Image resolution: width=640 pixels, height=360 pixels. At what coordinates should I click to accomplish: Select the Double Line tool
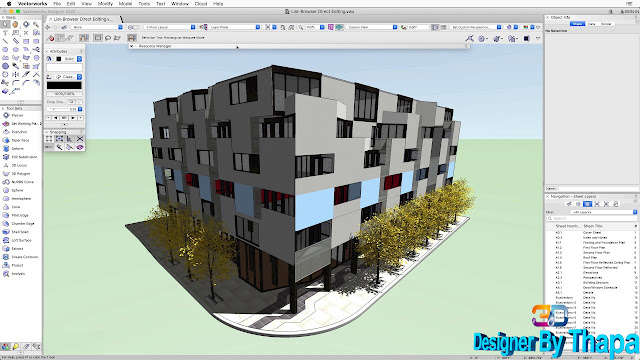pos(16,41)
